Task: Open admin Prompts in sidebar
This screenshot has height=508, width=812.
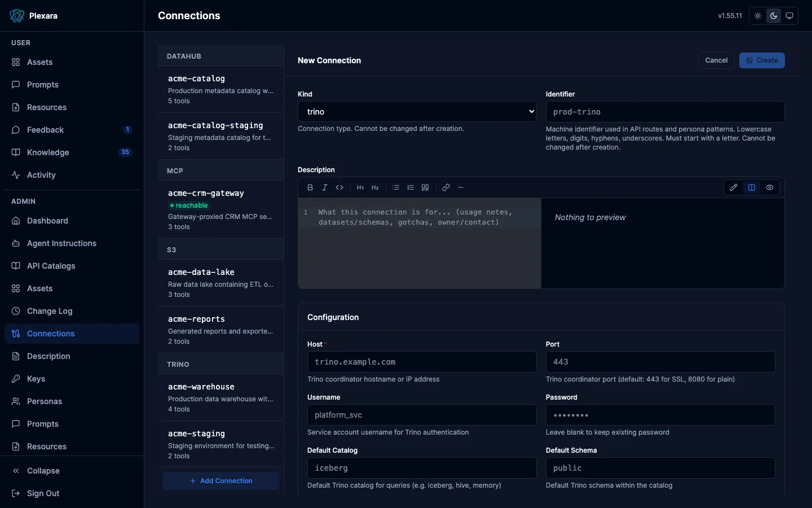Action: pyautogui.click(x=72, y=424)
